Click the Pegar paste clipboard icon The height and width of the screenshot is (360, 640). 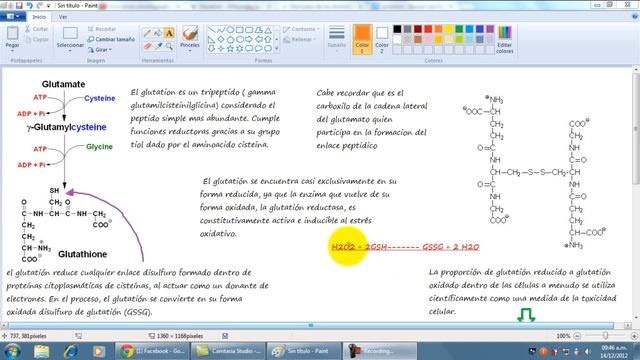click(12, 33)
